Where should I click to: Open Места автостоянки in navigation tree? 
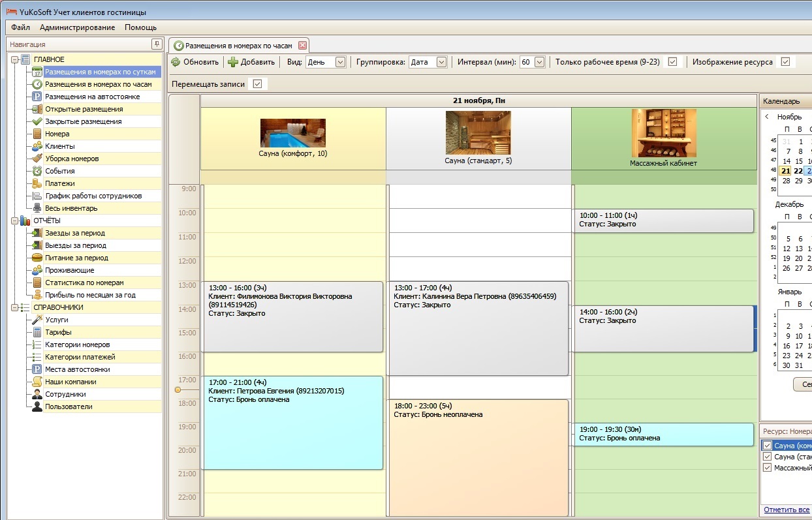click(x=77, y=369)
